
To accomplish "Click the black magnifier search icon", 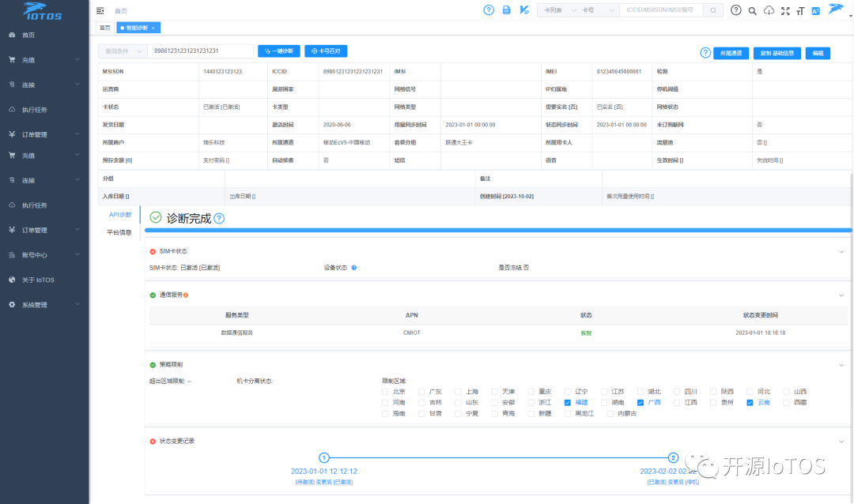I will 752,10.
